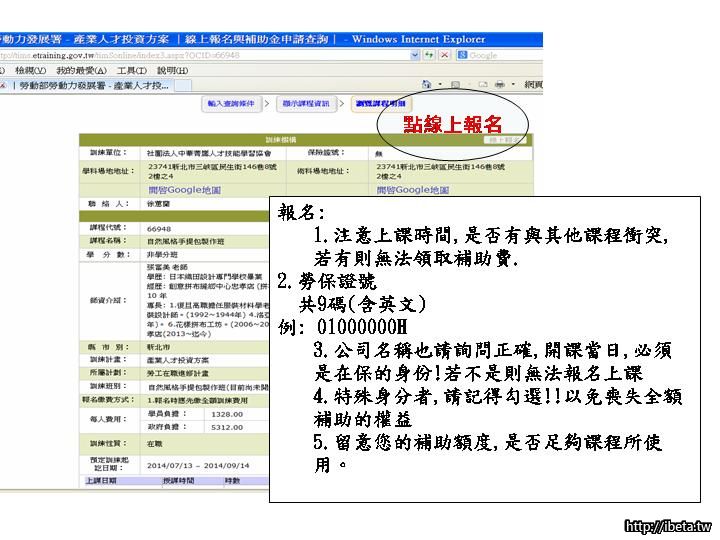720x540 pixels.
Task: Click the Google search provider icon
Action: 460,55
